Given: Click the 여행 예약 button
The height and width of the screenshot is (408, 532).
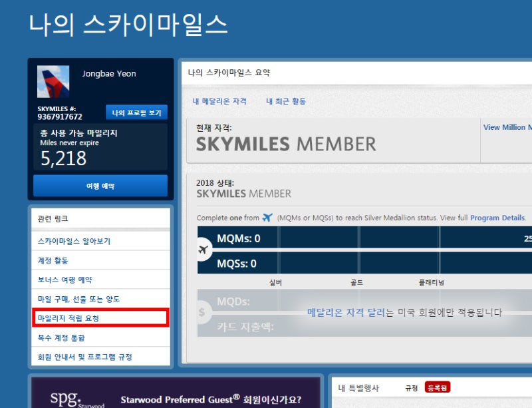Looking at the screenshot, I should click(100, 186).
